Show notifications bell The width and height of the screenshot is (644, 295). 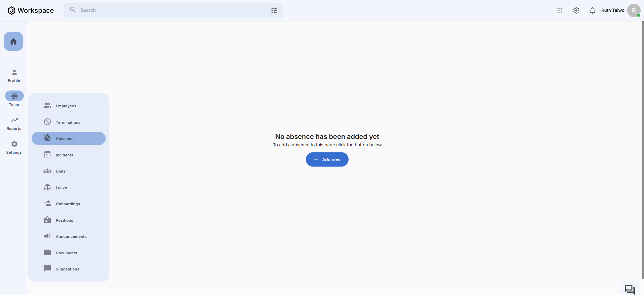pos(593,10)
